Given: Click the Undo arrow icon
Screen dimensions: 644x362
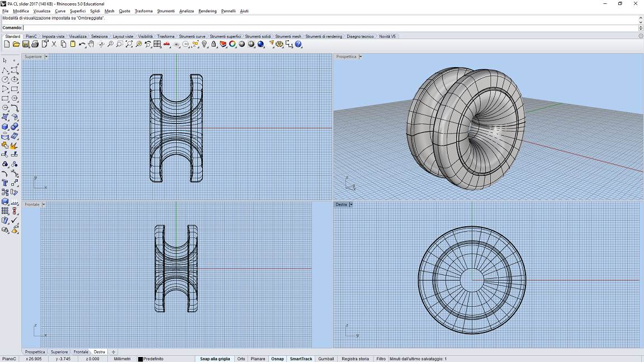Looking at the screenshot, I should (x=82, y=44).
